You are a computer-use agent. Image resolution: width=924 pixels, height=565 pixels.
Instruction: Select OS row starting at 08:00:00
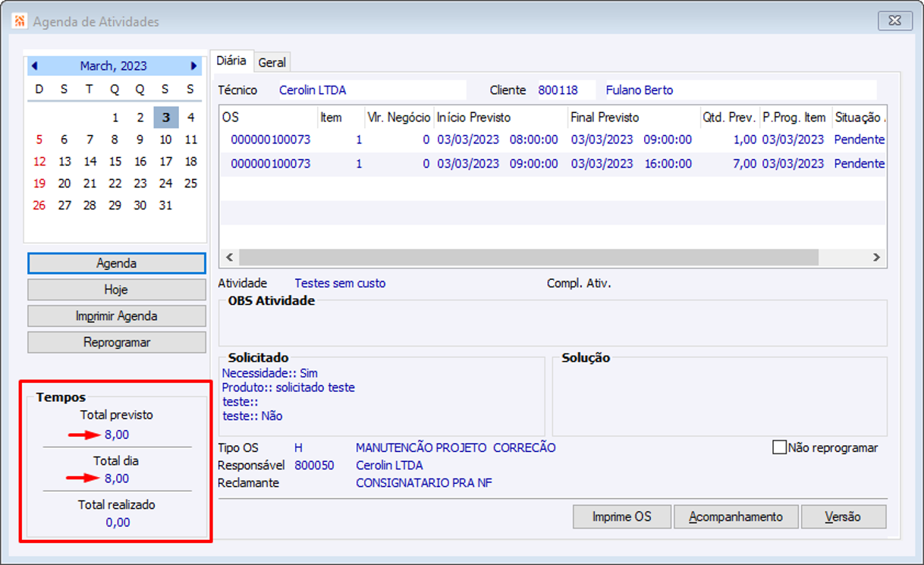click(x=553, y=140)
